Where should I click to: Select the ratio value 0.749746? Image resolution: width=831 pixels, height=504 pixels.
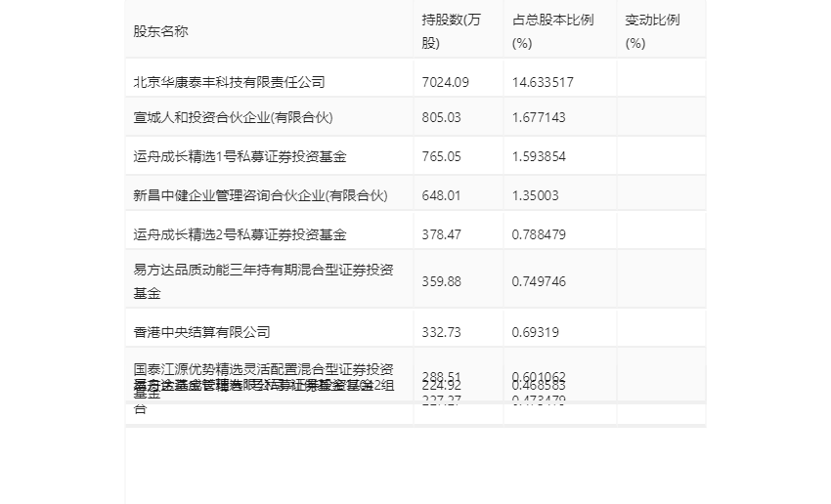(x=539, y=281)
